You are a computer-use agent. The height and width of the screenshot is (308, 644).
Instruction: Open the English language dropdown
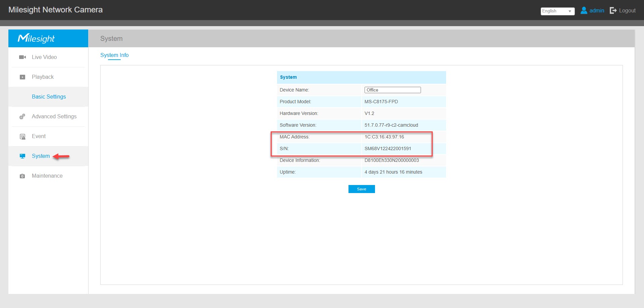557,11
